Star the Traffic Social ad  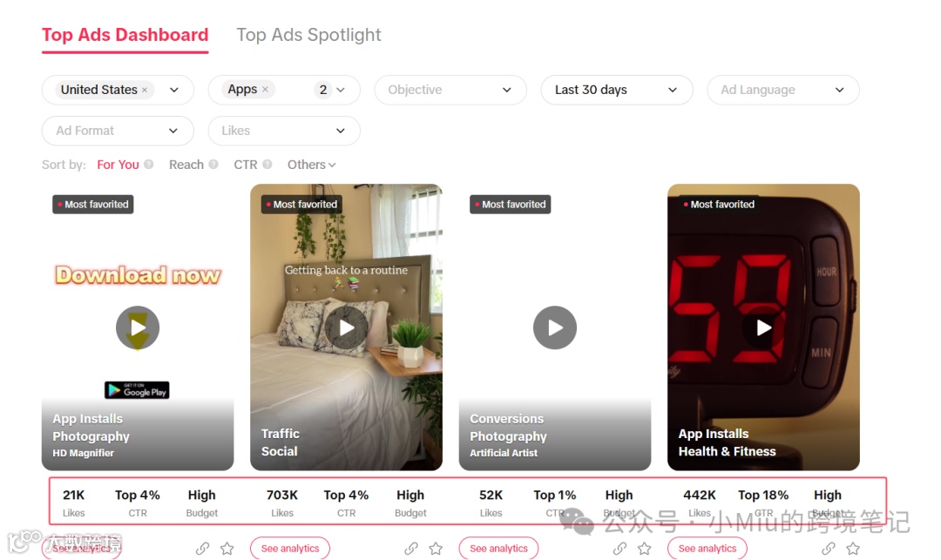(x=436, y=548)
